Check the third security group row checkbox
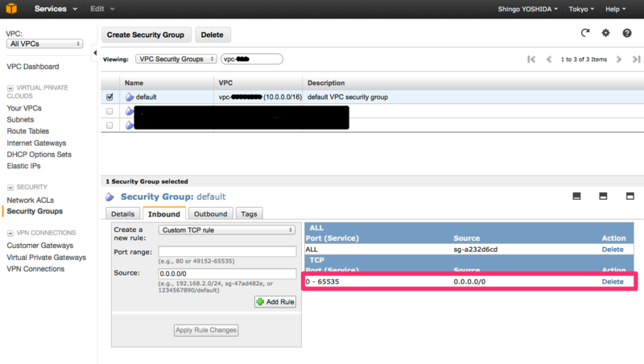Screen dimensions: 644x364 click(x=109, y=125)
